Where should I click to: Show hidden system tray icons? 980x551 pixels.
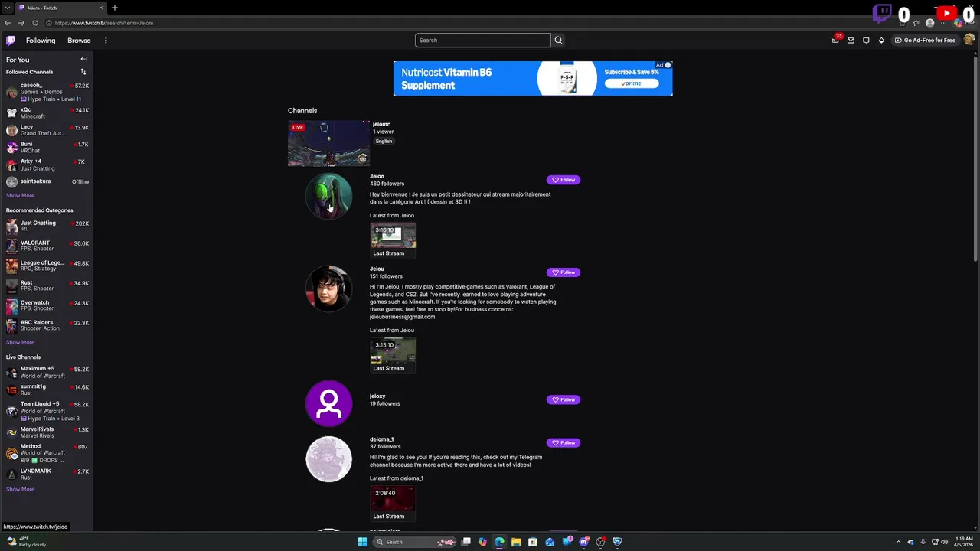click(898, 542)
